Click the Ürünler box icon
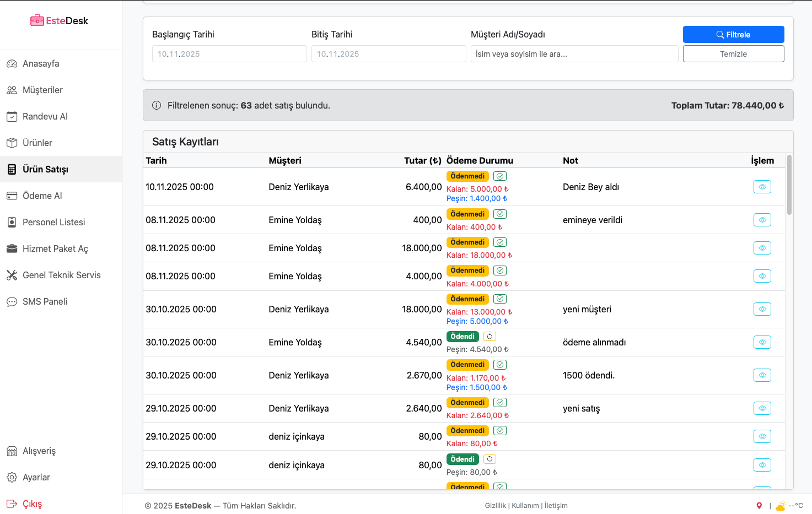812x514 pixels. tap(12, 143)
